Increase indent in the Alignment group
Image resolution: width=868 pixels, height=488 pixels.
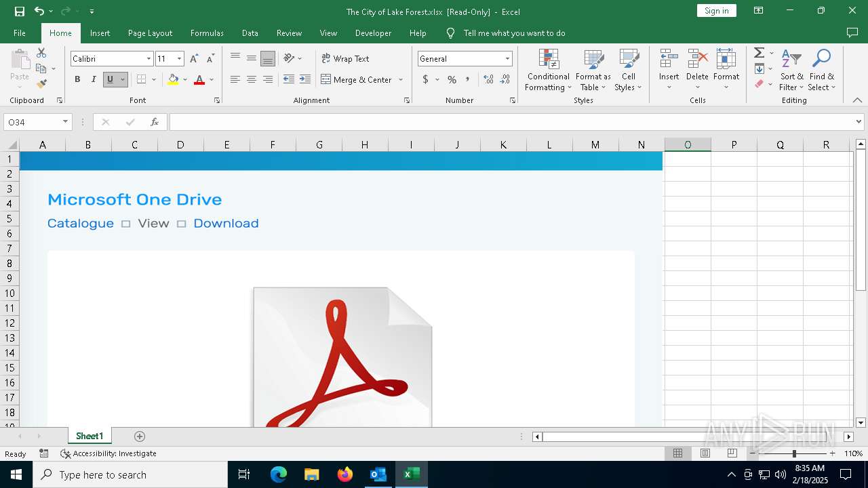305,79
